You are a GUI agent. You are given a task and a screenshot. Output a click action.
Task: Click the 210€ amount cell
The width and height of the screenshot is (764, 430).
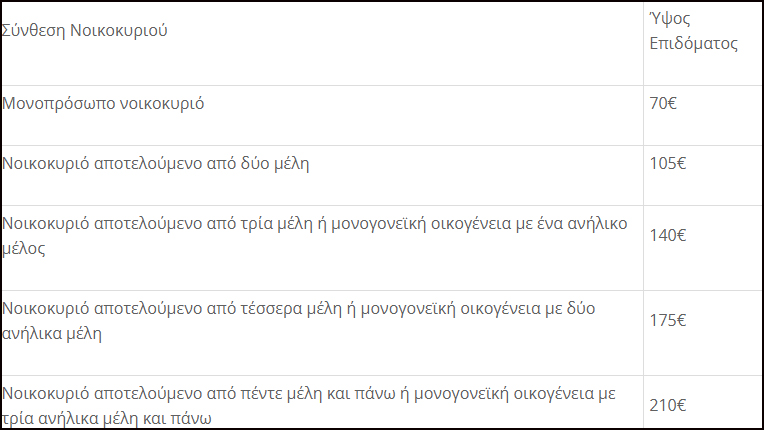[702, 402]
